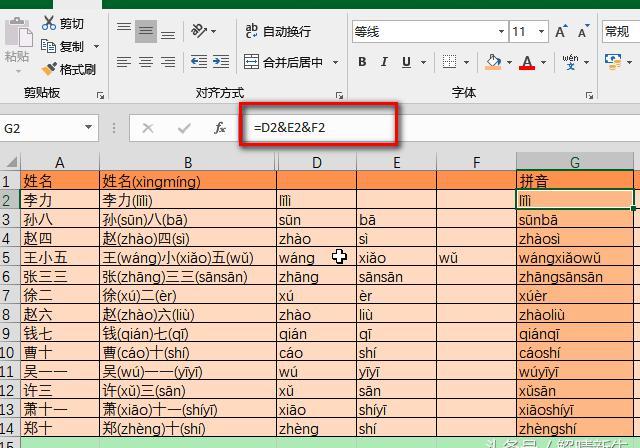Screen dimensions: 640x448
Task: Cancel the formula entry (X)
Action: [148, 128]
